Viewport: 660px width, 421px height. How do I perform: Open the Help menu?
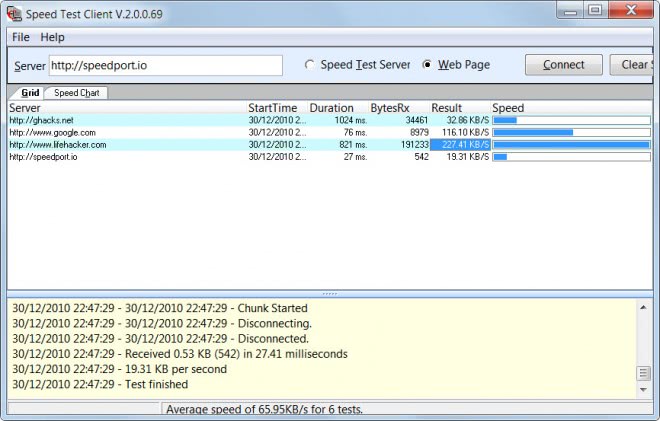tap(52, 37)
